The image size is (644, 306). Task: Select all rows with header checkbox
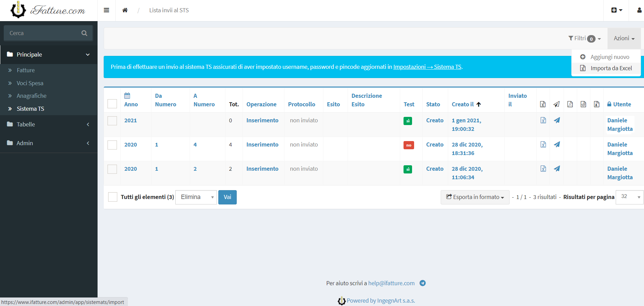(x=112, y=104)
